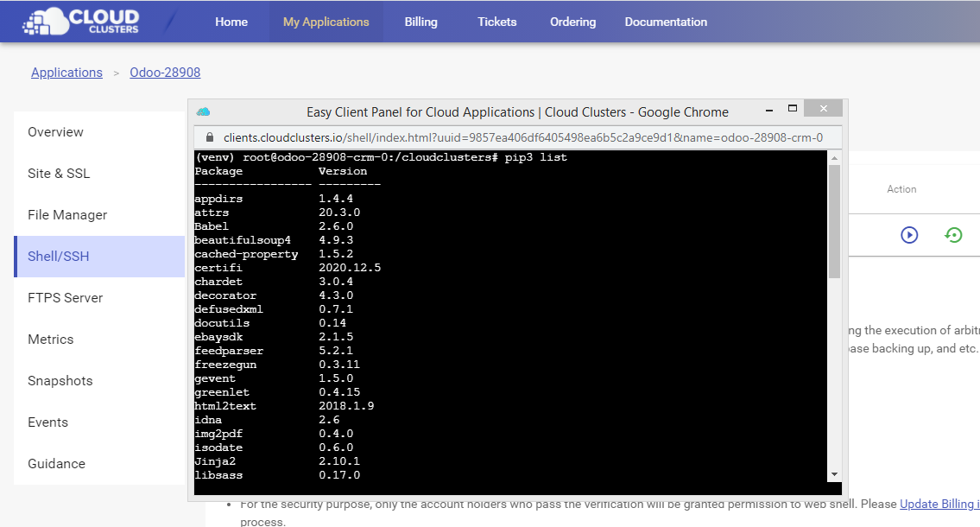Open the Documentation page
The image size is (980, 527).
[x=666, y=22]
